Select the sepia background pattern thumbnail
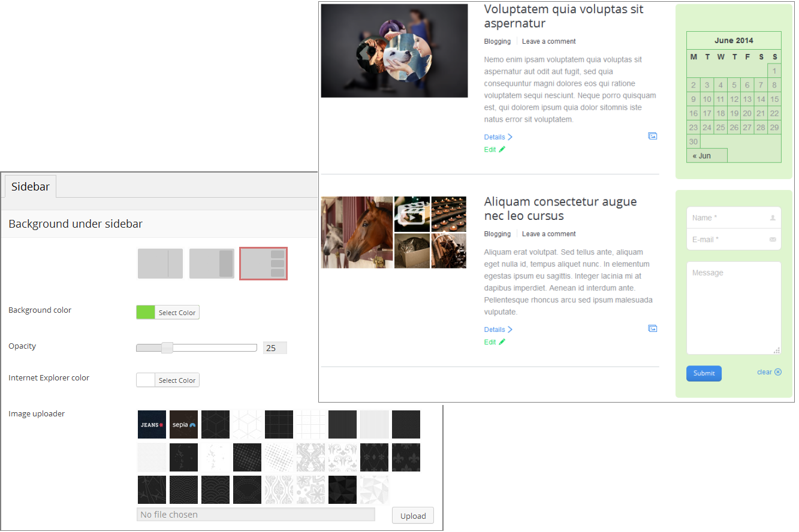 click(x=183, y=425)
